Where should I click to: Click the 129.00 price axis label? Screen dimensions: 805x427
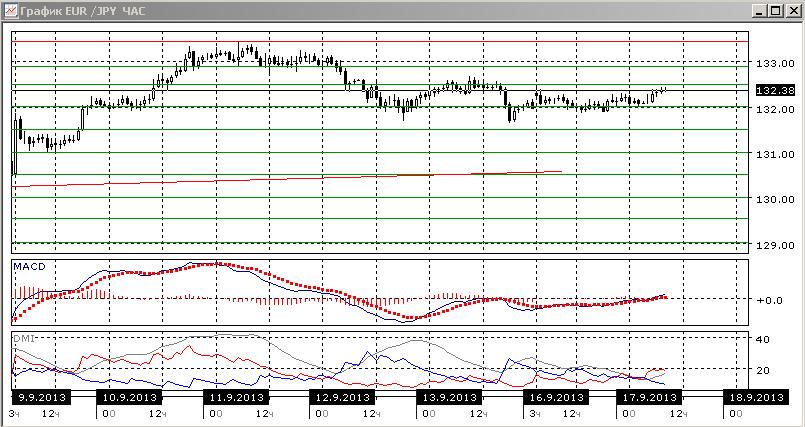[774, 245]
